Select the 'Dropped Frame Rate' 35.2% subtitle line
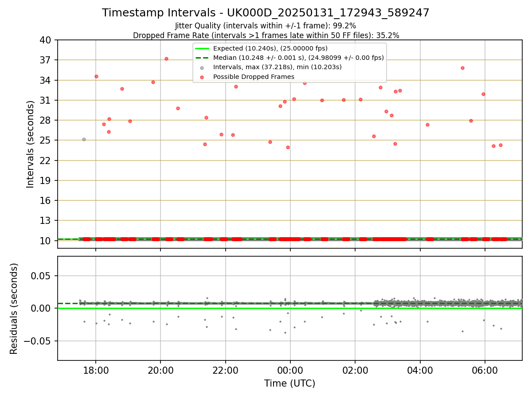 (x=266, y=35)
